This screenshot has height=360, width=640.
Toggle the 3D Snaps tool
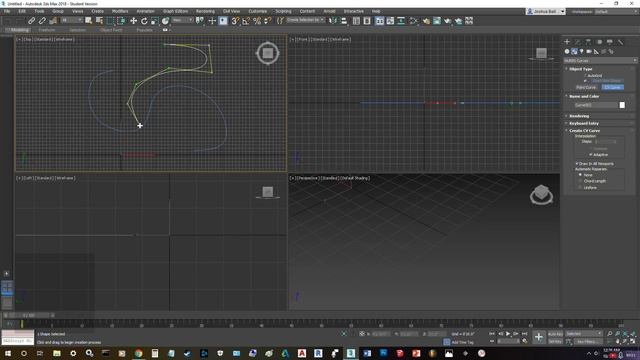coord(235,20)
